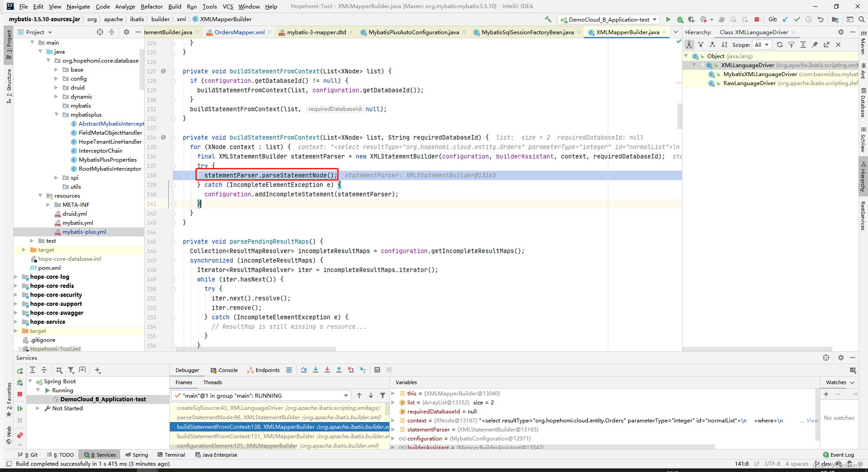Viewport: 868px width, 472px height.
Task: Open Project Structure from the main toolbar
Action: tap(835, 19)
